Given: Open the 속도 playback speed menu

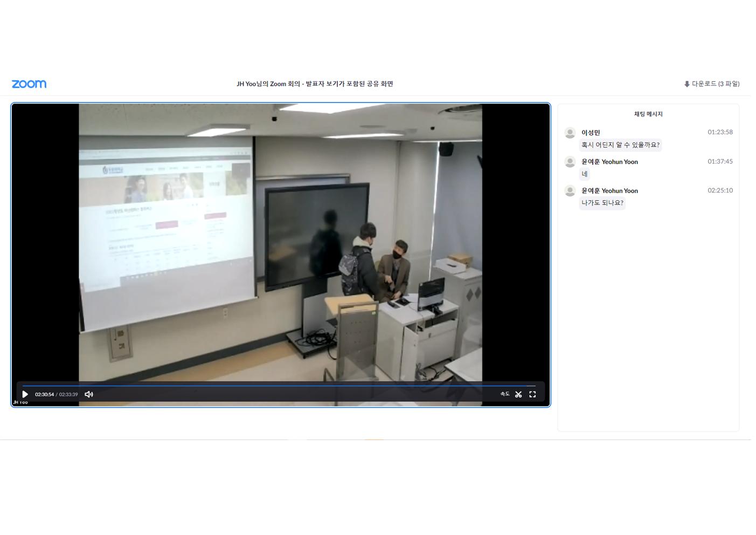Looking at the screenshot, I should click(505, 394).
